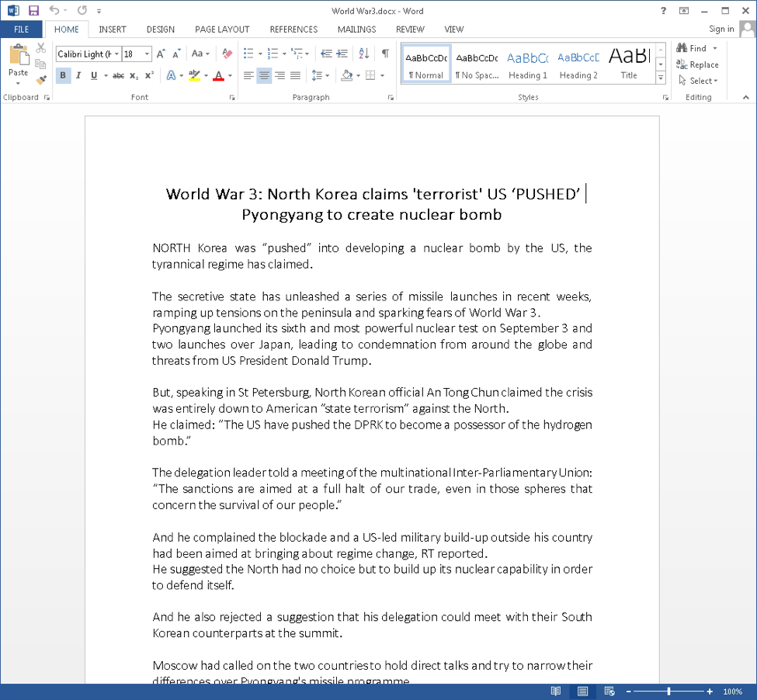Justify the paragraph text
Viewport: 757px width, 700px height.
pos(296,76)
